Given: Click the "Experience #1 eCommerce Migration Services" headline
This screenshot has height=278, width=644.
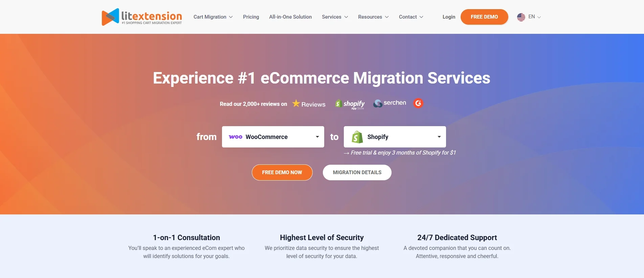Looking at the screenshot, I should pyautogui.click(x=321, y=78).
